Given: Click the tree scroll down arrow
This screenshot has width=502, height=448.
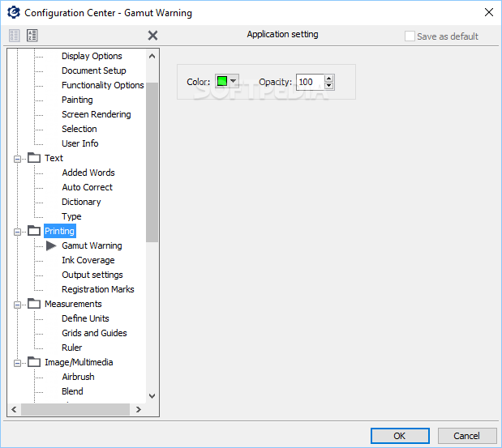Looking at the screenshot, I should coord(152,396).
